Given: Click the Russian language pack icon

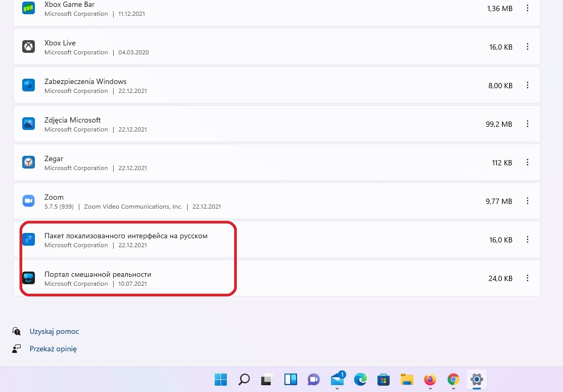Looking at the screenshot, I should pyautogui.click(x=29, y=239).
